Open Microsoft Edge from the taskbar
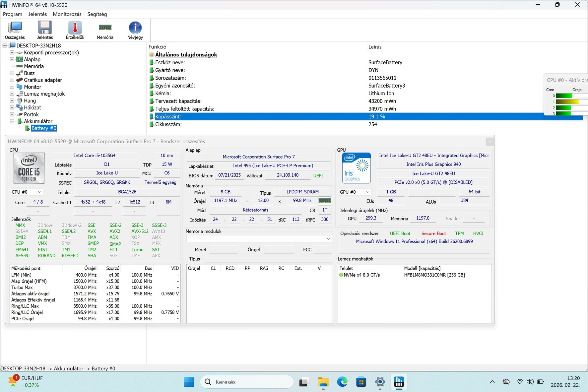 (x=342, y=382)
